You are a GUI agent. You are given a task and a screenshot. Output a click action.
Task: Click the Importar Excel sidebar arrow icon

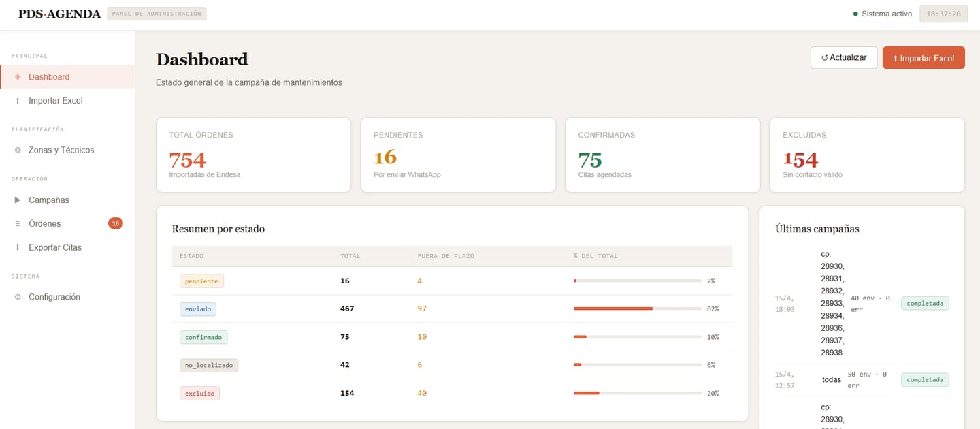click(x=18, y=101)
